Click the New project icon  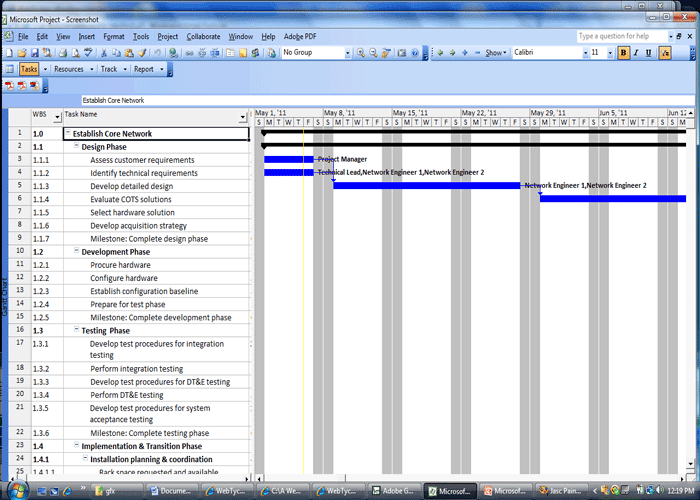9,53
